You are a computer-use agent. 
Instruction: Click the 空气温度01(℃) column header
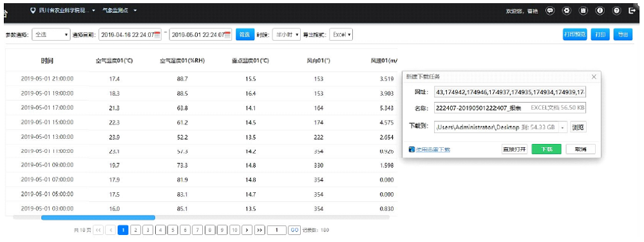pos(114,61)
